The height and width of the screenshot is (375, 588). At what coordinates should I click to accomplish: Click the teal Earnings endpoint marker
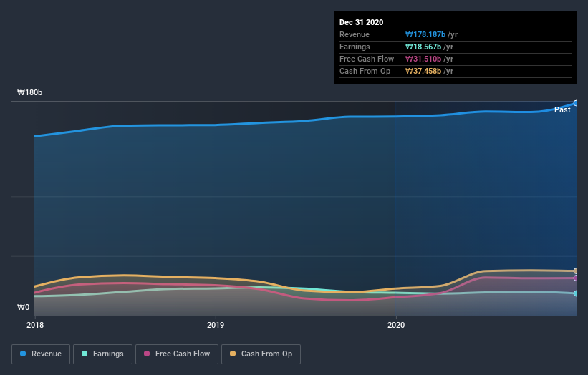(x=576, y=293)
